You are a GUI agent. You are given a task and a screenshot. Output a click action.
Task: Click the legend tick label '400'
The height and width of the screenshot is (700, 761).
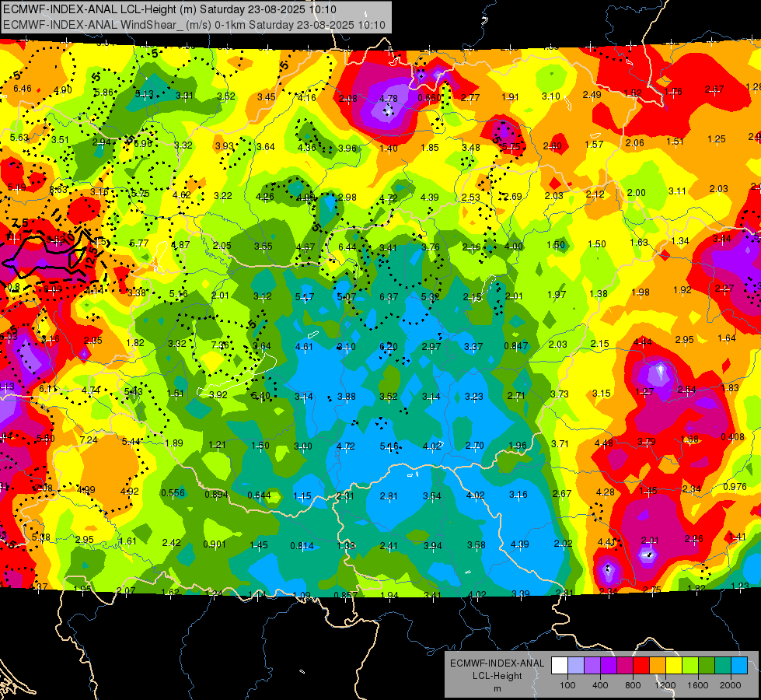600,685
